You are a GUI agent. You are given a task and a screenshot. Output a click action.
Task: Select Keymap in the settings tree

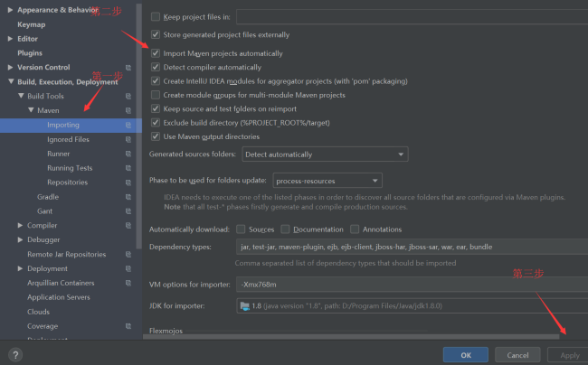coord(32,24)
